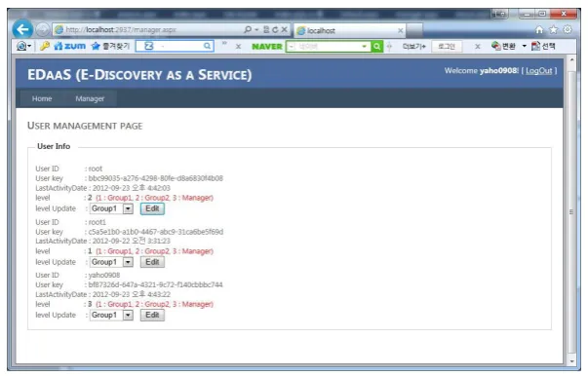Click User ID value yaho0908
The width and height of the screenshot is (588, 376).
point(104,275)
